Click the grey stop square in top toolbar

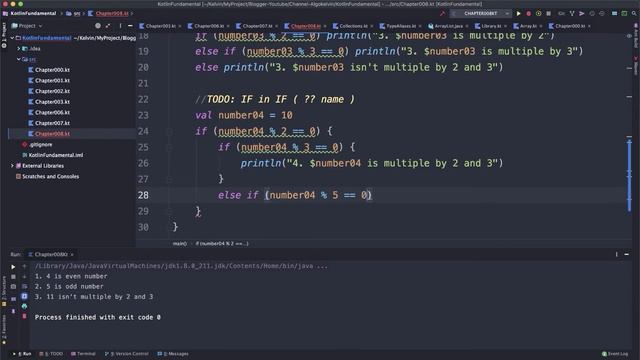tap(549, 13)
